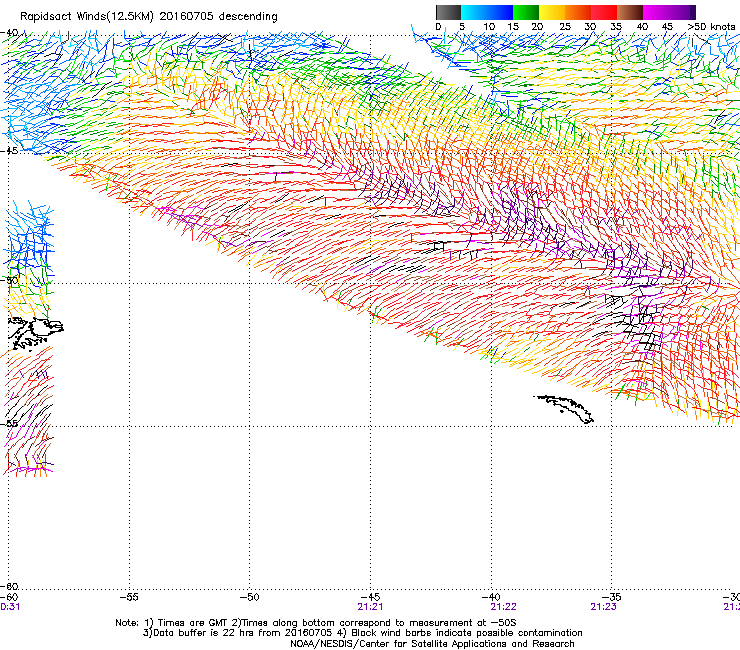Click the bottom-axis longitude label -45

[x=370, y=597]
